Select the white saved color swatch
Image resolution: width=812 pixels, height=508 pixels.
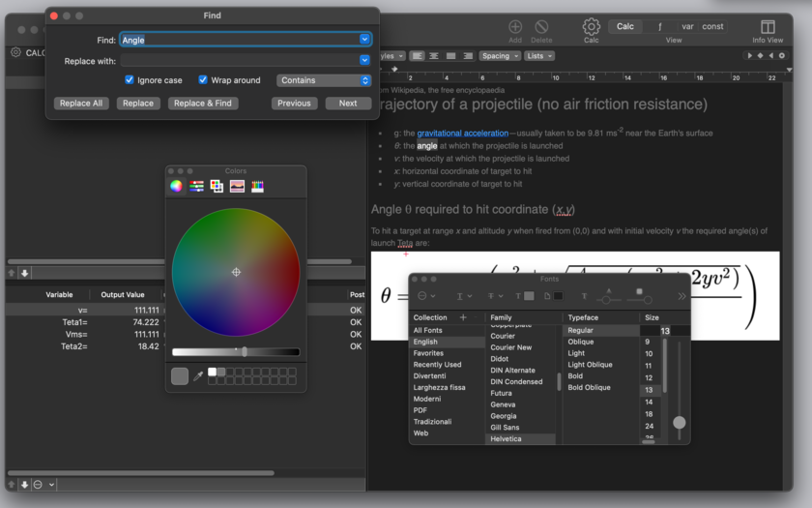click(x=212, y=372)
